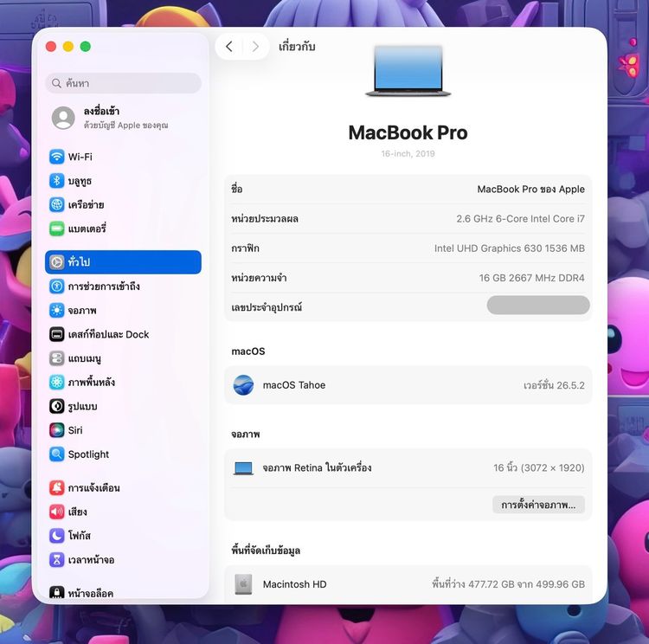Open the Notifications bell icon (การแจ้งเตือน)
This screenshot has width=649, height=644.
[x=57, y=488]
